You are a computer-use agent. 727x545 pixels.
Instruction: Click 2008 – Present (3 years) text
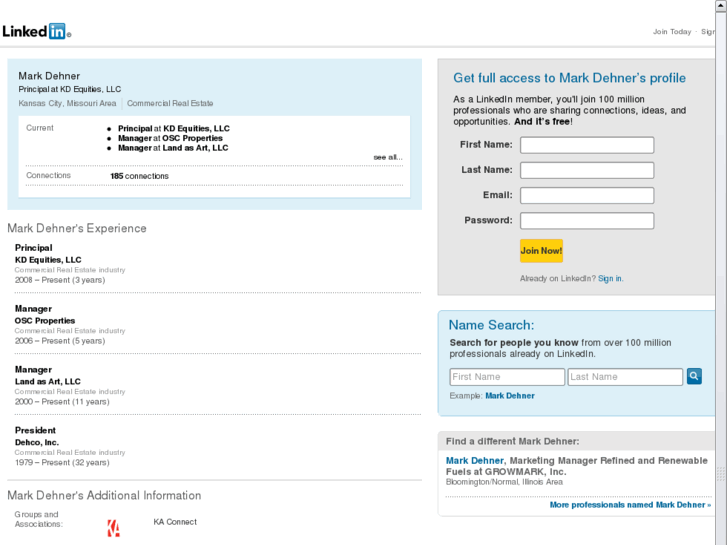point(60,280)
